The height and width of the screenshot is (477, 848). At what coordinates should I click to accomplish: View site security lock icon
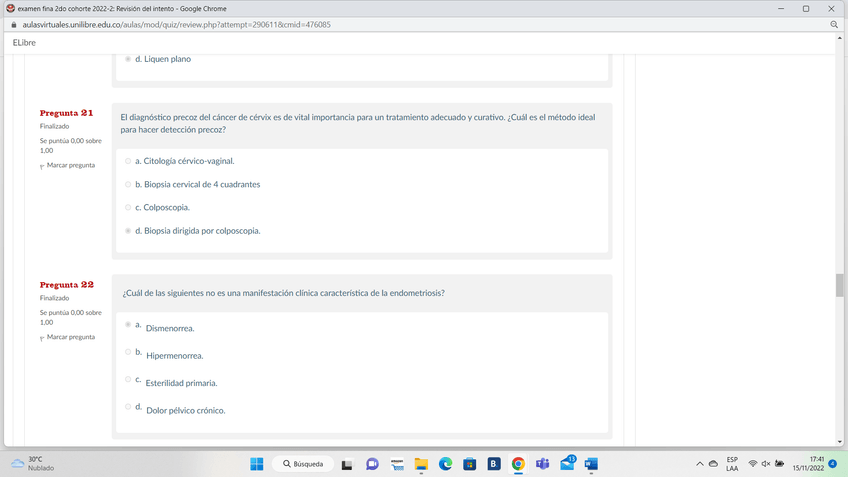click(14, 25)
